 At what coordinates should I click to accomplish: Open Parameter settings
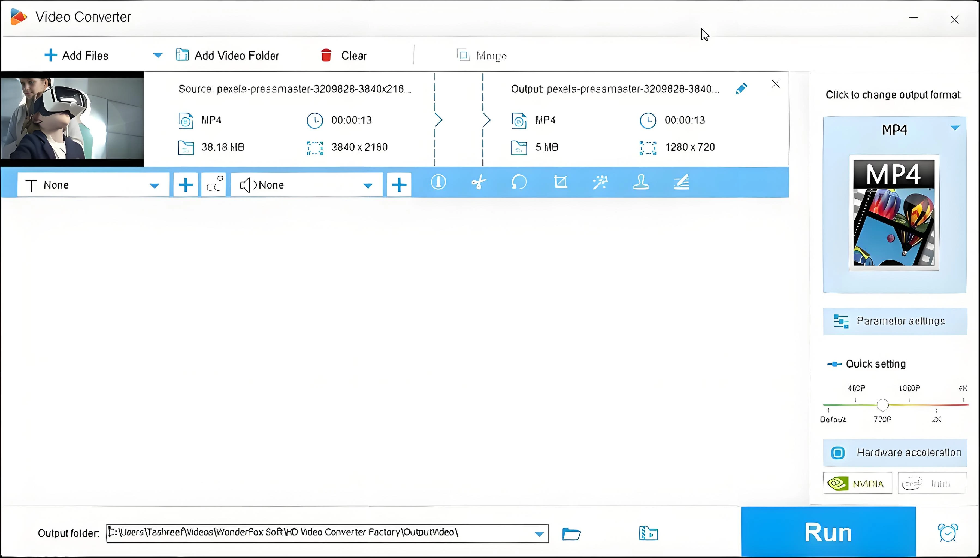pyautogui.click(x=895, y=321)
